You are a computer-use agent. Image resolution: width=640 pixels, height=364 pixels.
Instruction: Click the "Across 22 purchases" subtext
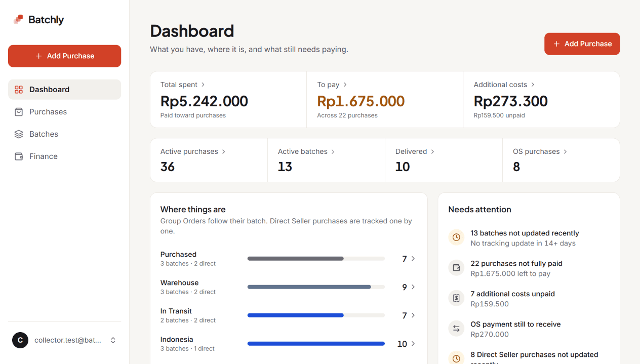click(x=347, y=115)
